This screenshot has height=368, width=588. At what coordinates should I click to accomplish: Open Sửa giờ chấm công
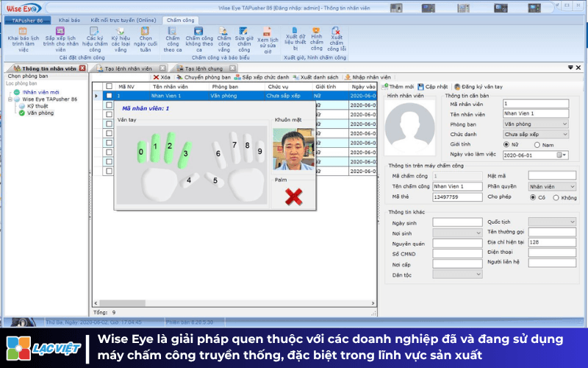244,40
